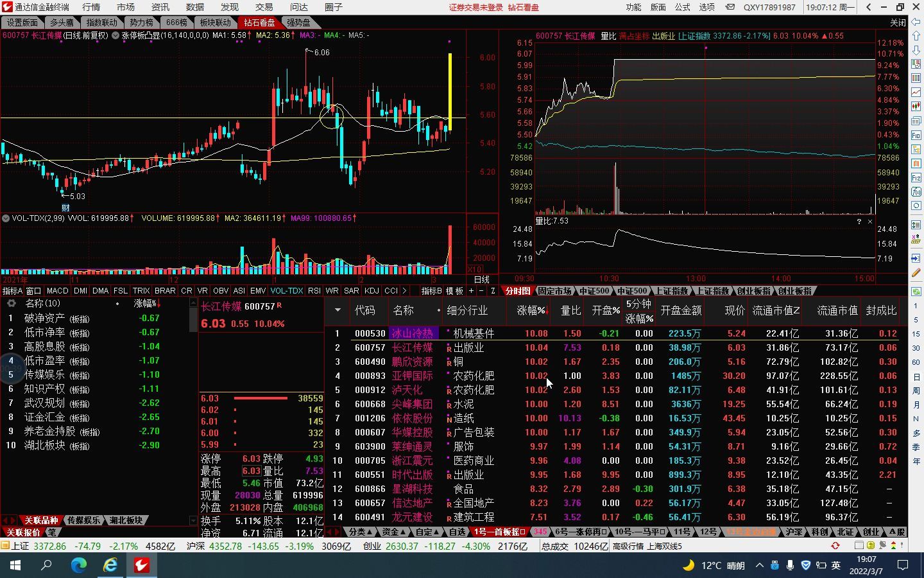Switch to the 强势盘 tab
Screen dimensions: 924x578
[x=298, y=22]
